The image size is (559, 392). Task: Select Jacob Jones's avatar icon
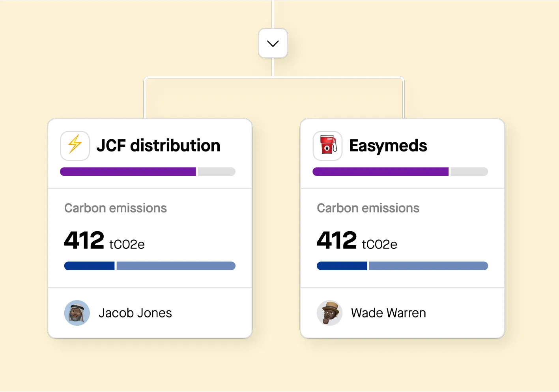77,313
